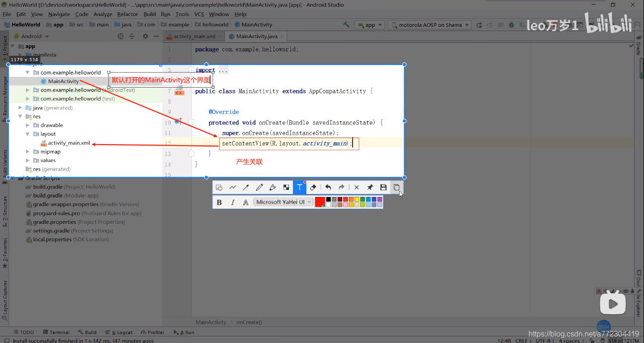Redo the annotation

[342, 188]
